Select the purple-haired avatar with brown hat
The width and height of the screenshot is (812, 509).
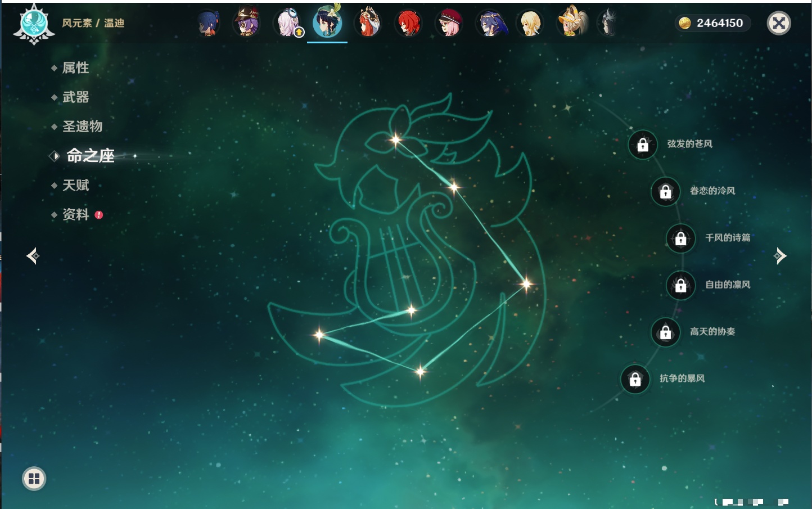click(x=247, y=23)
